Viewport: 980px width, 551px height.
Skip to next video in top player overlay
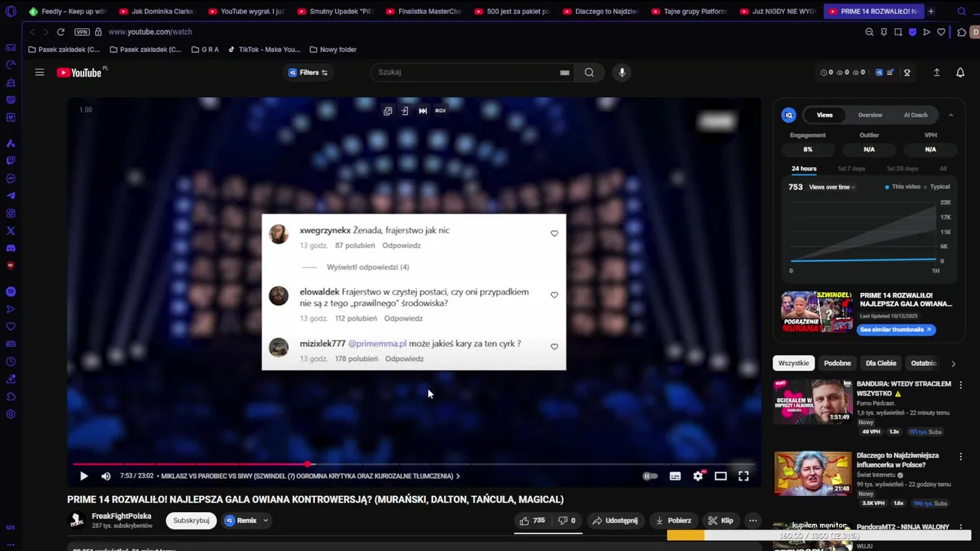pyautogui.click(x=423, y=111)
